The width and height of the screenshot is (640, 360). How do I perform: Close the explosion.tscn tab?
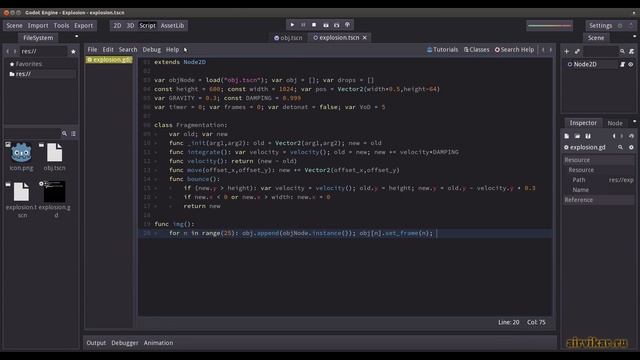364,38
